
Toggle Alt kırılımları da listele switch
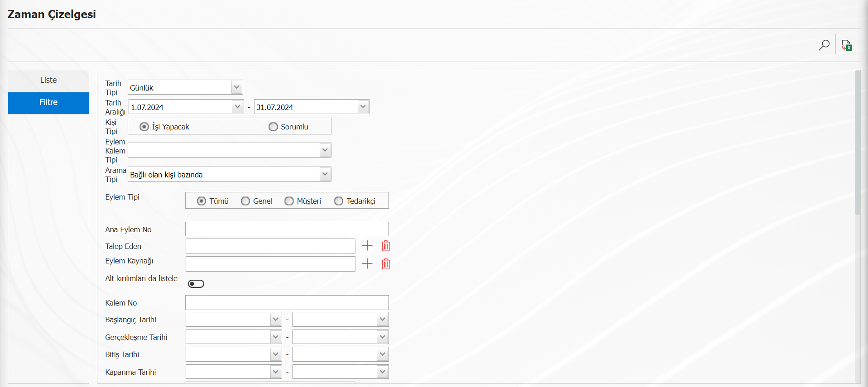(x=196, y=284)
